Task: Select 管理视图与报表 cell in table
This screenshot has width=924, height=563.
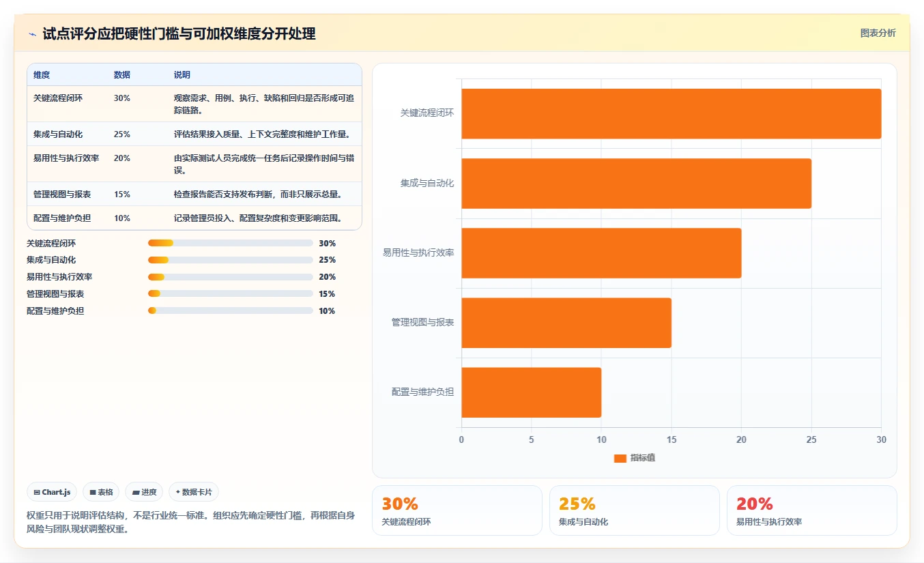Action: point(62,194)
